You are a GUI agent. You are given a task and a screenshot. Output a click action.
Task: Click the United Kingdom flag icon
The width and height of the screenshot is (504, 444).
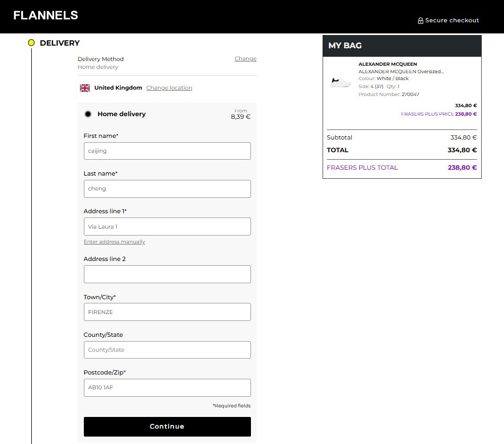[x=85, y=88]
